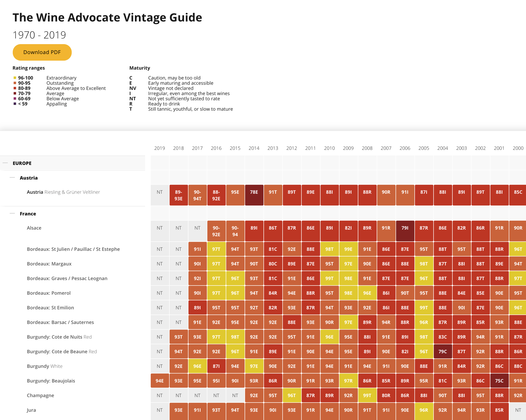
Task: Select the Burgundy White row
Action: pyautogui.click(x=45, y=366)
